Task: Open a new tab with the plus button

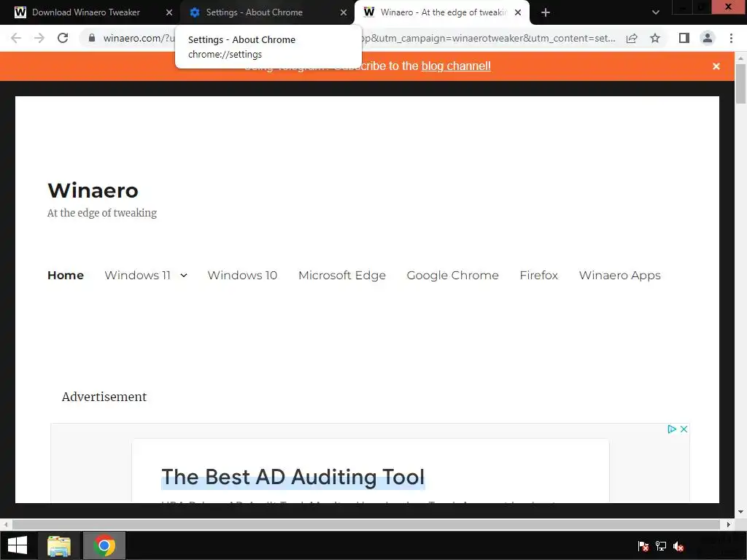Action: (x=546, y=12)
